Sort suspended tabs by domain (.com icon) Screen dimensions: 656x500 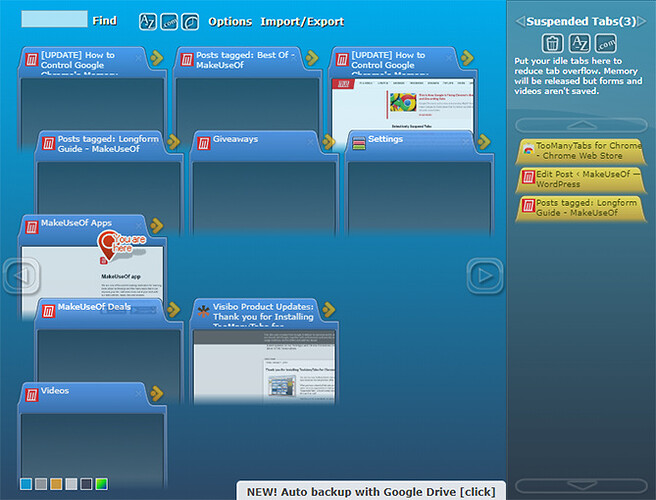(606, 43)
